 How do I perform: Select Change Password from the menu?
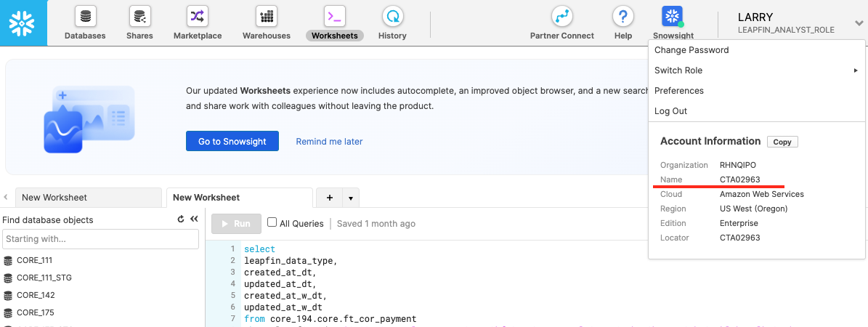pos(691,50)
